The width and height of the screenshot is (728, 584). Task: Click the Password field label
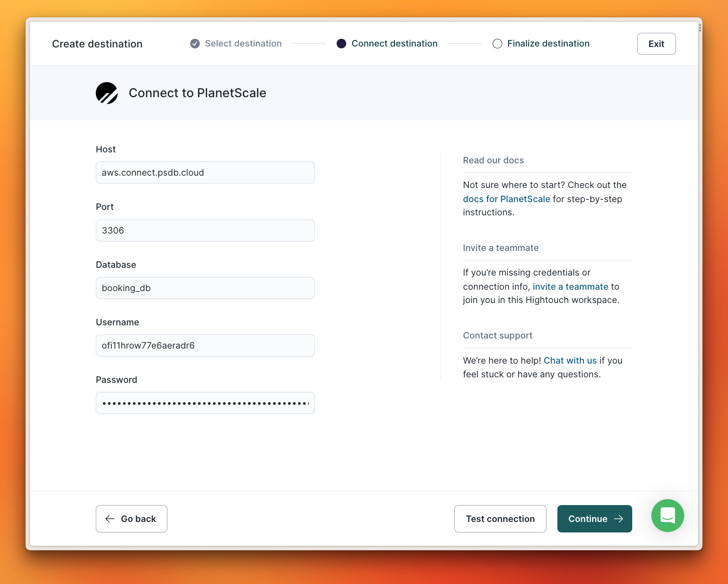pos(116,380)
